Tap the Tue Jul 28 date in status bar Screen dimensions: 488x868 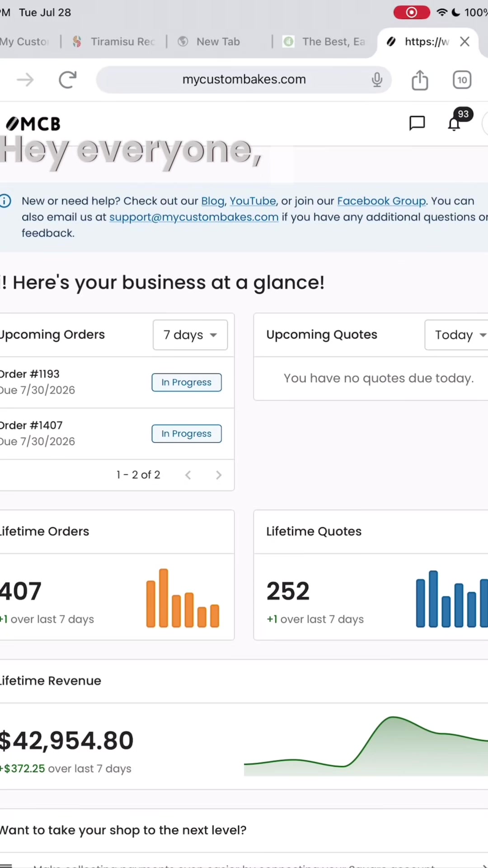[45, 12]
